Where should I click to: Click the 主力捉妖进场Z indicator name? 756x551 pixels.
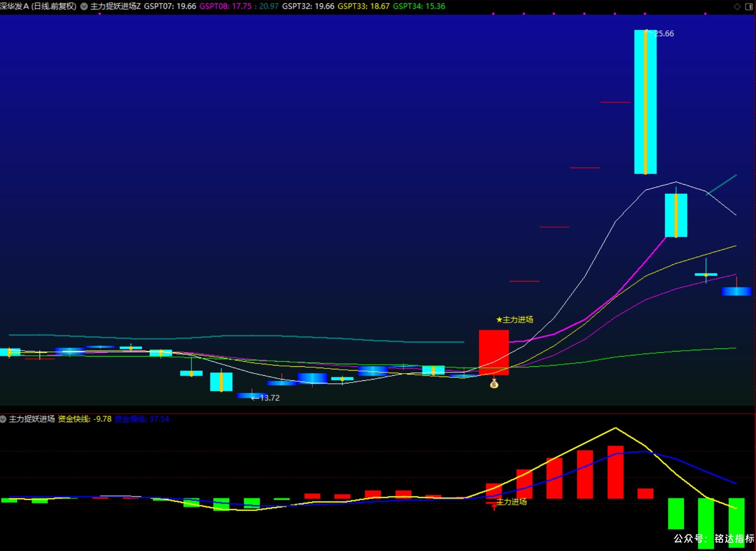point(115,6)
